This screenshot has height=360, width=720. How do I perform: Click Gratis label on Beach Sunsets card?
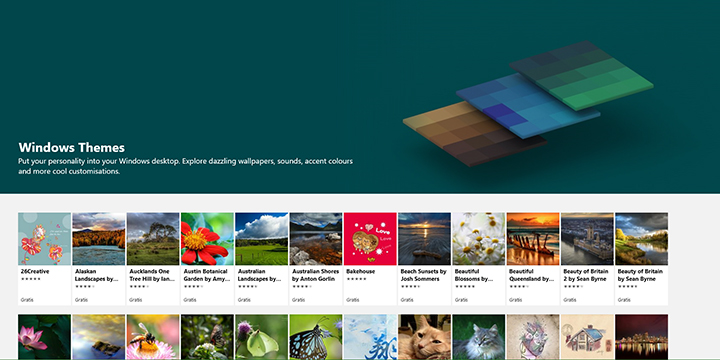click(406, 300)
